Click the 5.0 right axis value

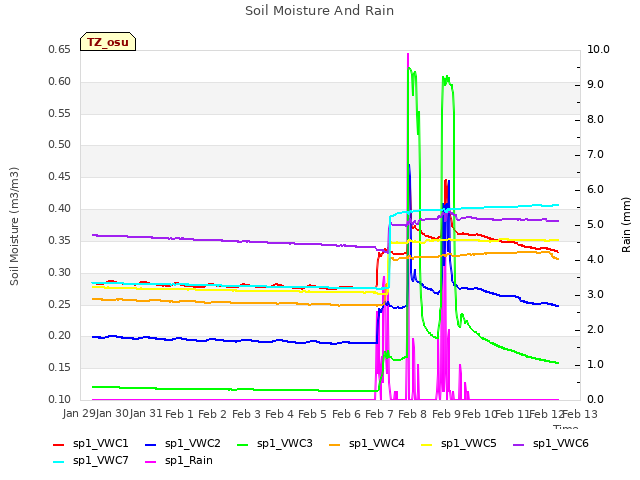coord(596,224)
